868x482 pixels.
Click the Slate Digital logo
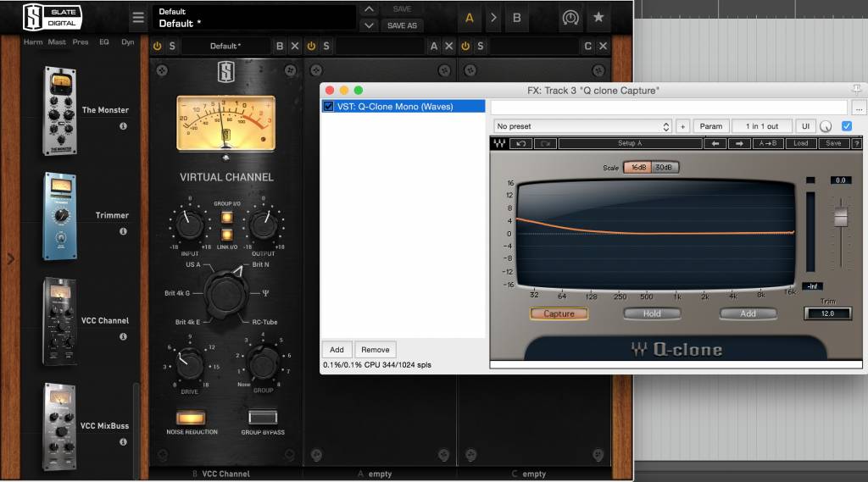[53, 17]
